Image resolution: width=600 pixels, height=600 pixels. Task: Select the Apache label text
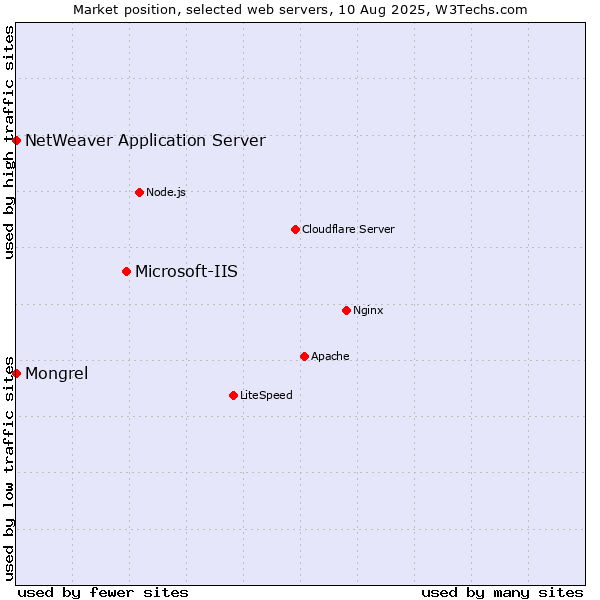[330, 356]
